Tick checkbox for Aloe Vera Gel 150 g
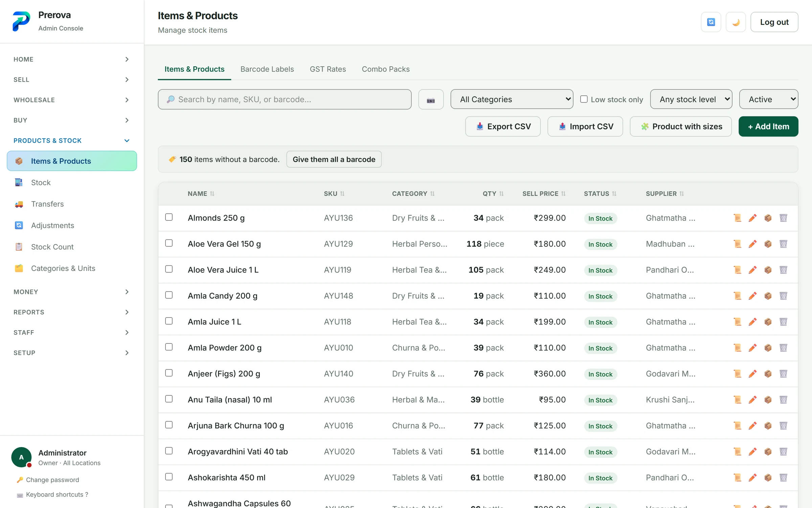Viewport: 812px width, 508px height. (x=169, y=243)
